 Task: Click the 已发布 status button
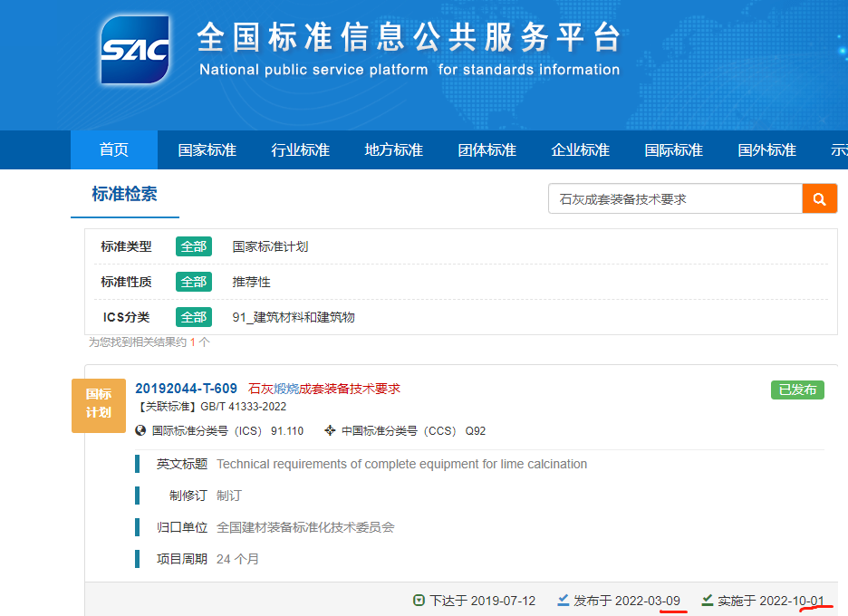pos(797,390)
